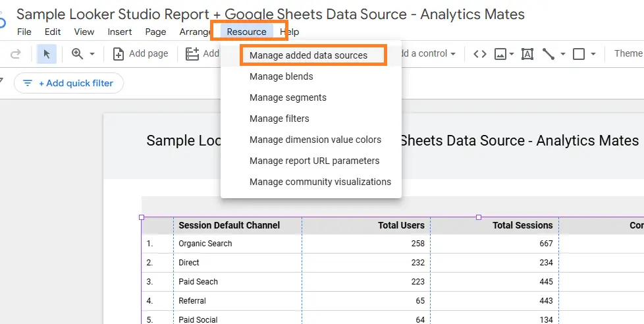Click the table's top-left corner handle
The height and width of the screenshot is (324, 644).
(x=142, y=217)
